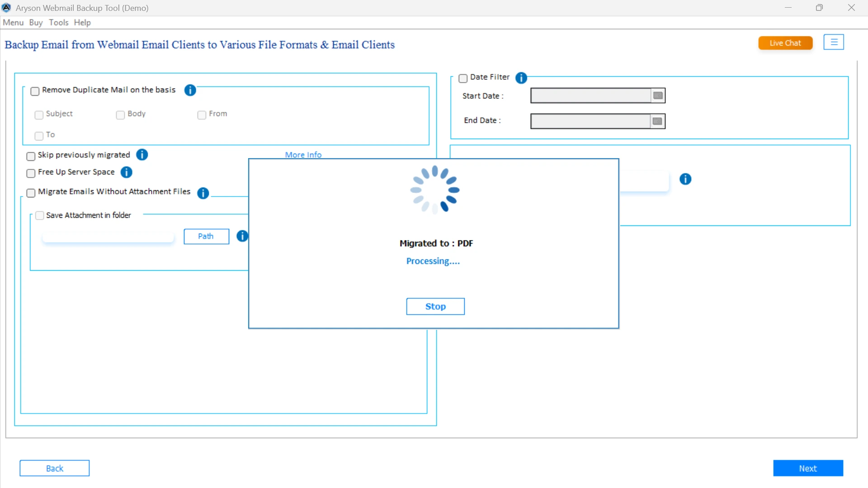Image resolution: width=868 pixels, height=488 pixels.
Task: Click the More Info link
Action: pos(303,155)
